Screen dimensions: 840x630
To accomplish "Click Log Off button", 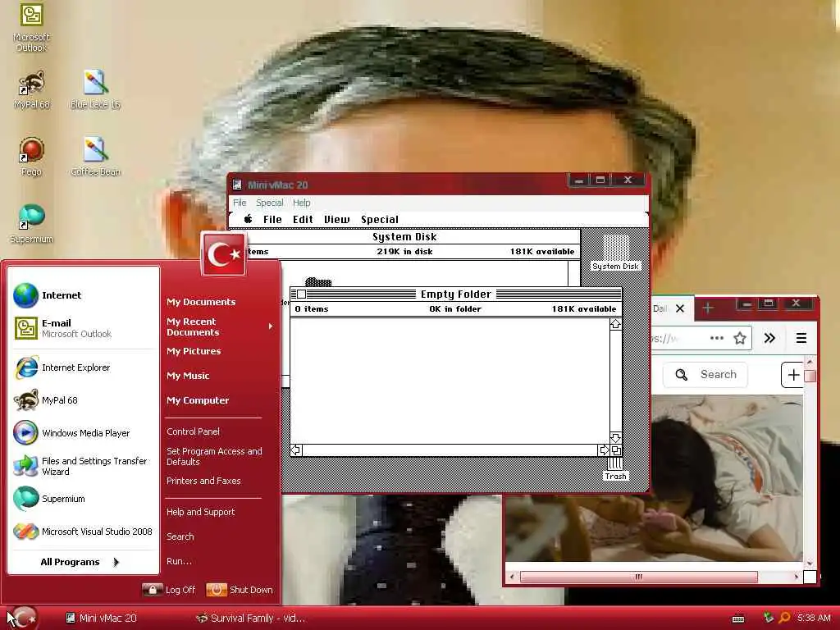I will pyautogui.click(x=169, y=590).
